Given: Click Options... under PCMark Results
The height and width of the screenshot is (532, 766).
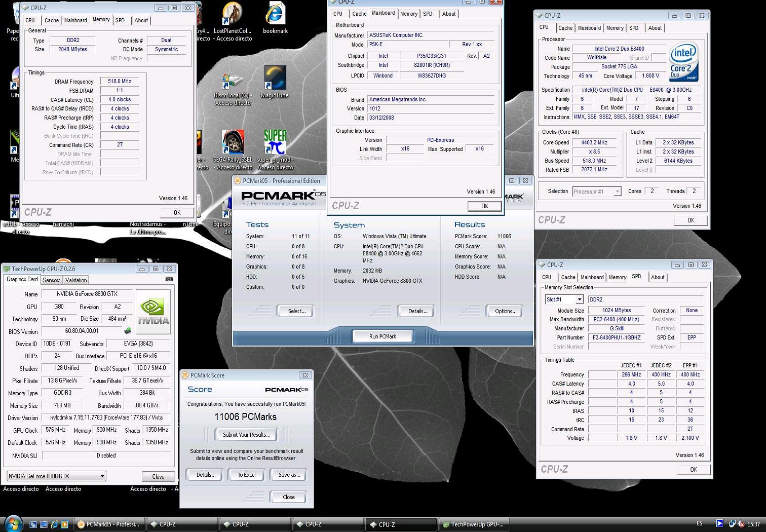Looking at the screenshot, I should [506, 311].
